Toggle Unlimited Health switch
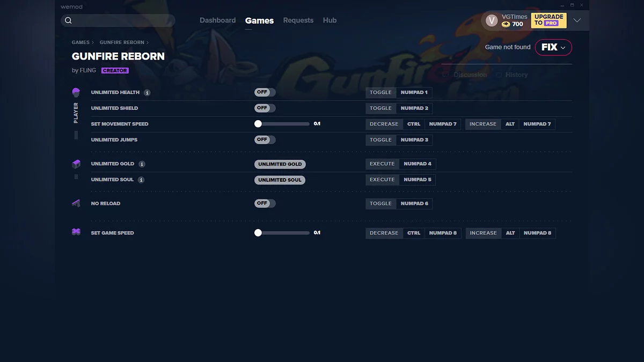Screen dimensions: 644x362 265,92
